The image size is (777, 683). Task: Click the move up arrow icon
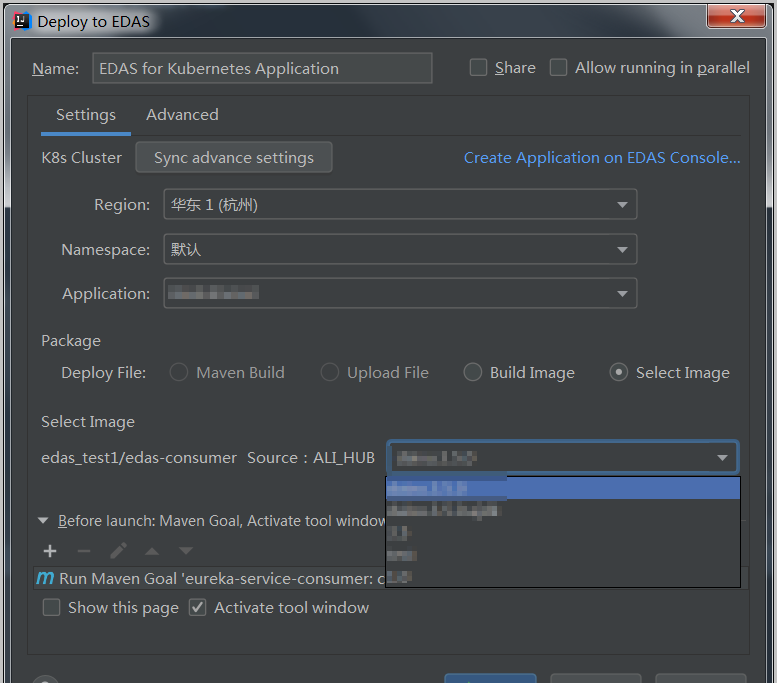coord(152,551)
